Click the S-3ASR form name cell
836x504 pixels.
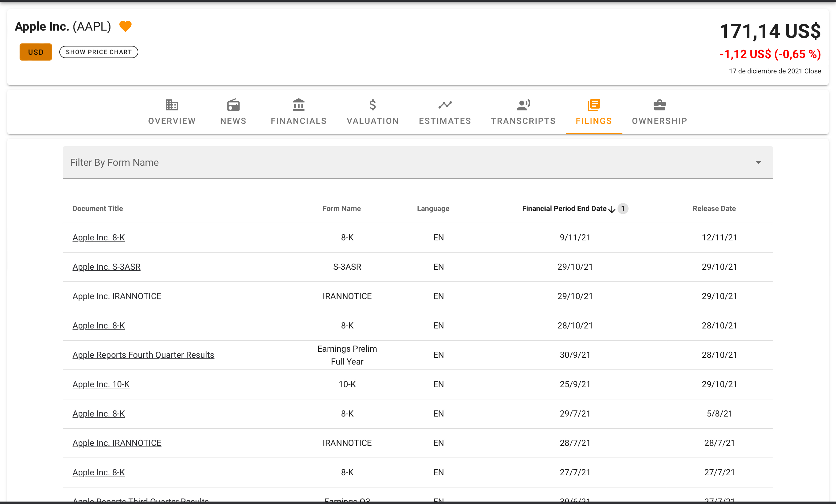point(347,267)
